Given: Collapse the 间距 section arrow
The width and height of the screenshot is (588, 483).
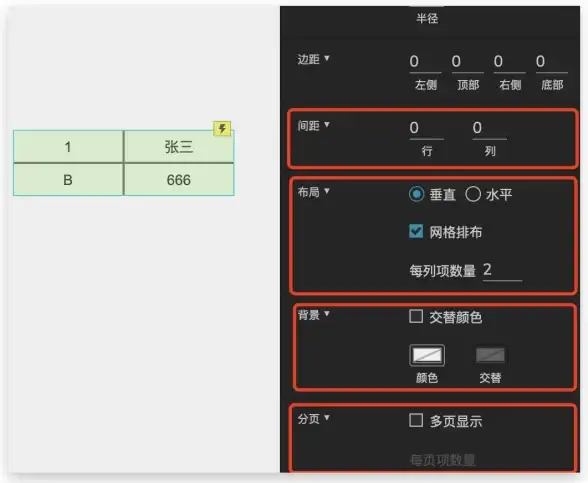Looking at the screenshot, I should coord(327,124).
